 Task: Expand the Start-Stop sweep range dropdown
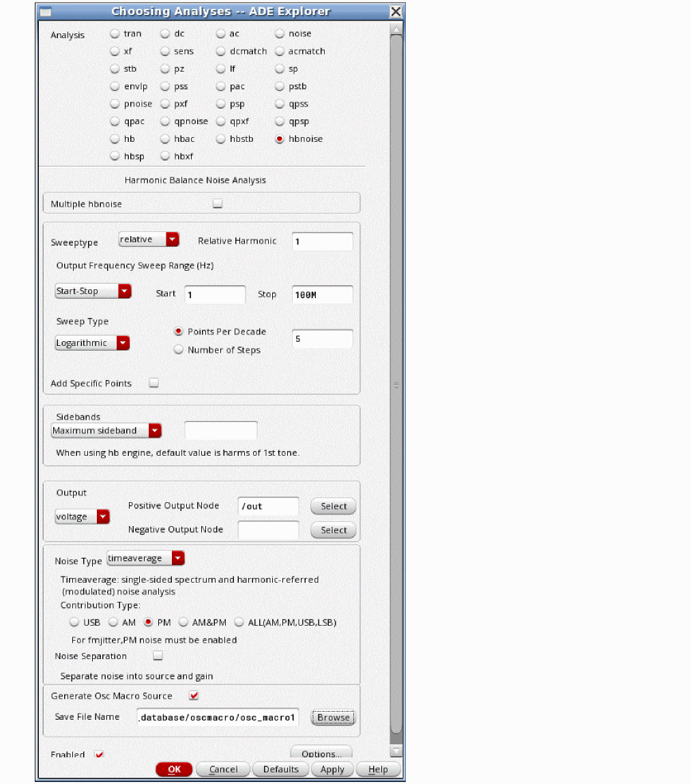[93, 291]
